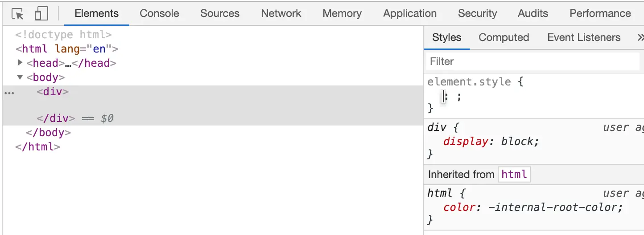Click the ellipsis next to the selected div
644x235 pixels.
[x=9, y=93]
